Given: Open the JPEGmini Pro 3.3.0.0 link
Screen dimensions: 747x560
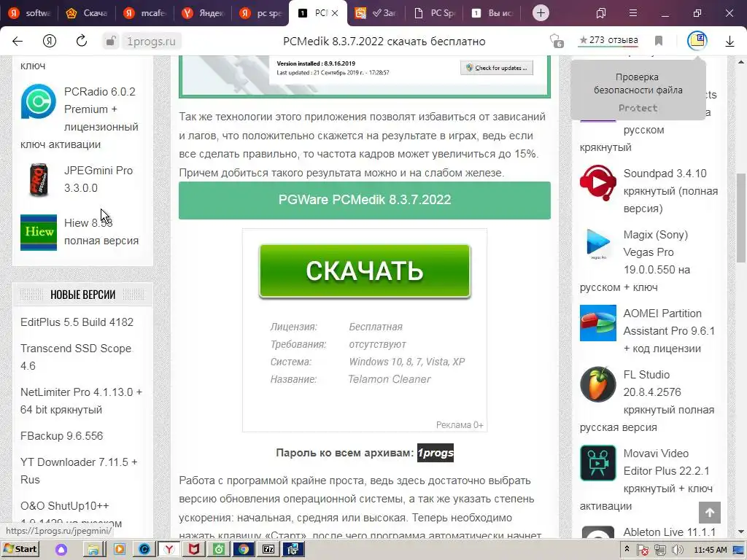Looking at the screenshot, I should (x=98, y=179).
